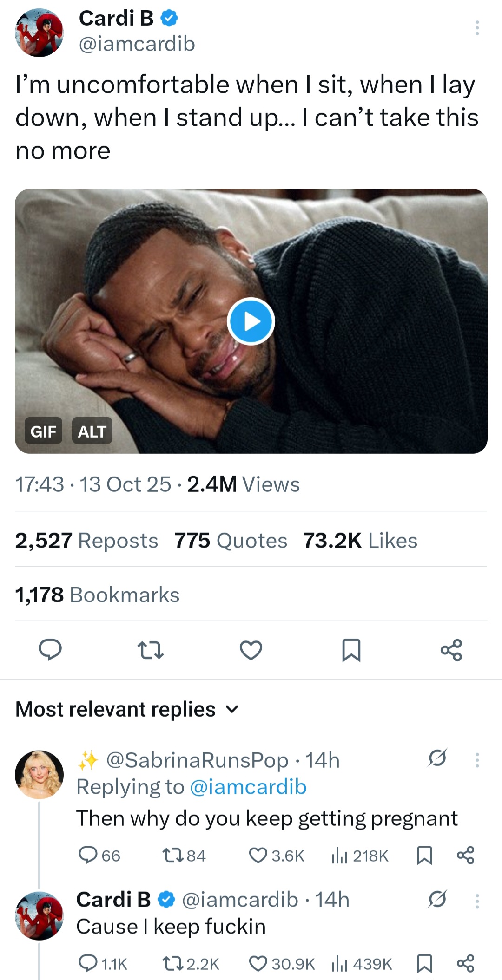Share Cardi B's reply tweet
The width and height of the screenshot is (502, 980).
point(465,963)
